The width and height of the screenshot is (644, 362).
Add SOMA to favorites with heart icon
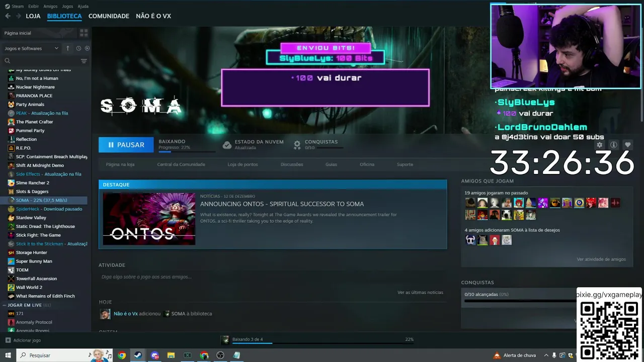[x=628, y=145]
